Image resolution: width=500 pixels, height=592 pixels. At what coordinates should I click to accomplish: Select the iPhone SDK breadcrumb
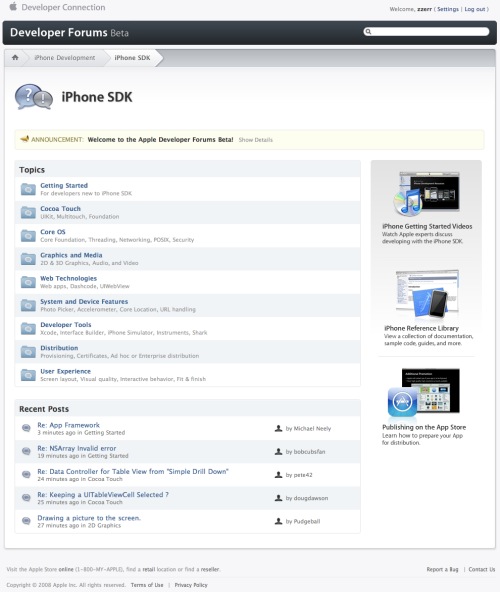pyautogui.click(x=132, y=57)
